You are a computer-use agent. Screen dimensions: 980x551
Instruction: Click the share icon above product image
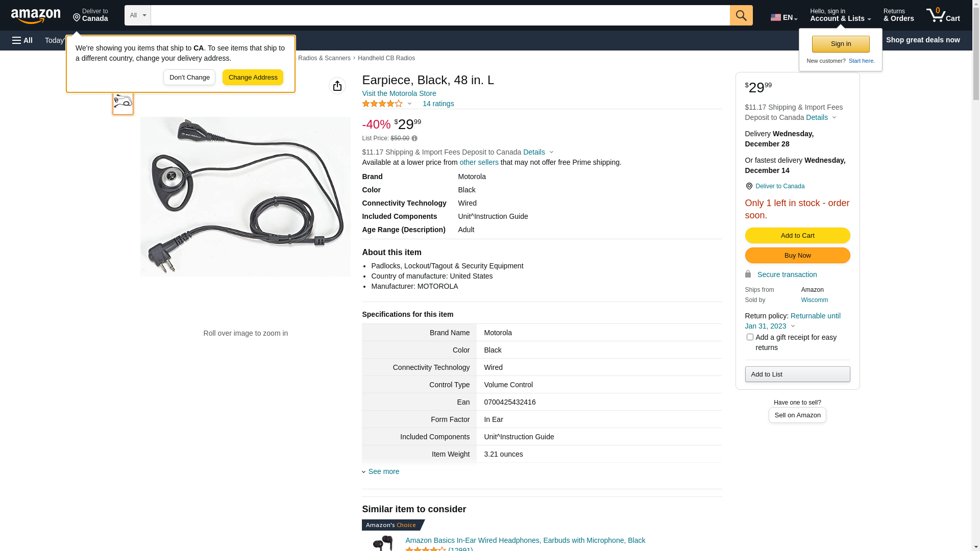[337, 86]
